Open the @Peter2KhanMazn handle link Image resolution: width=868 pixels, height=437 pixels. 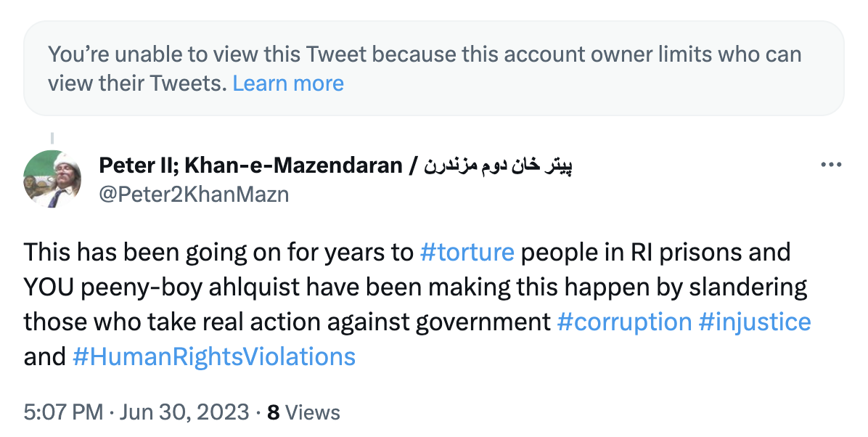(x=194, y=194)
